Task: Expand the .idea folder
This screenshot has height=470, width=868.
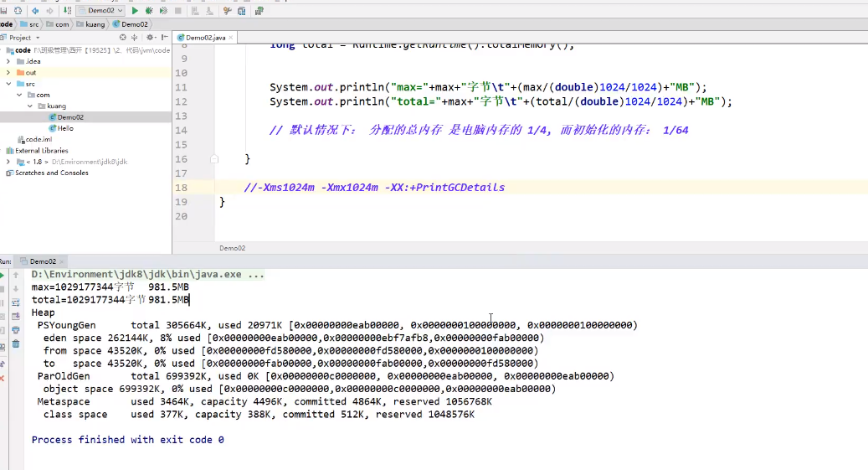Action: (x=8, y=61)
